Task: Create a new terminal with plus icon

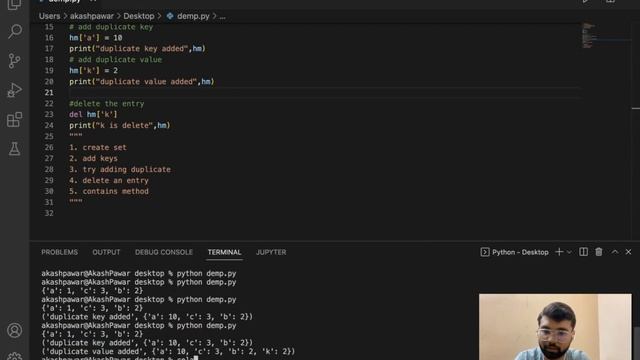Action: coord(559,252)
